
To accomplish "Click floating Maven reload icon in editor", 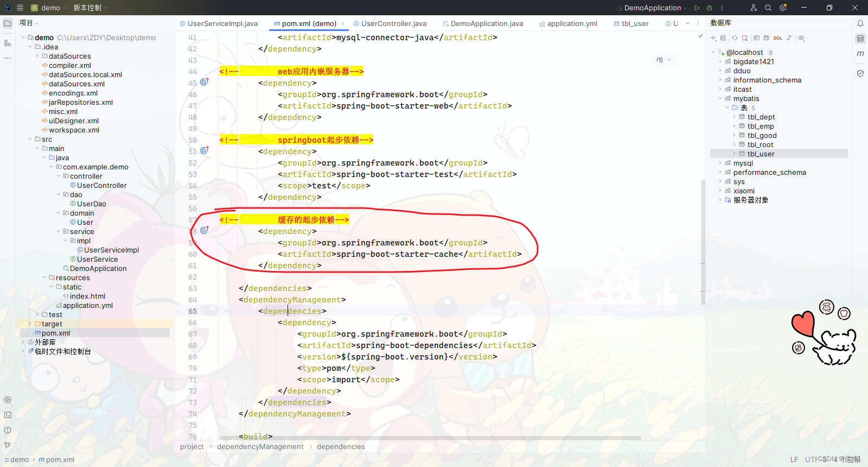I will point(660,60).
